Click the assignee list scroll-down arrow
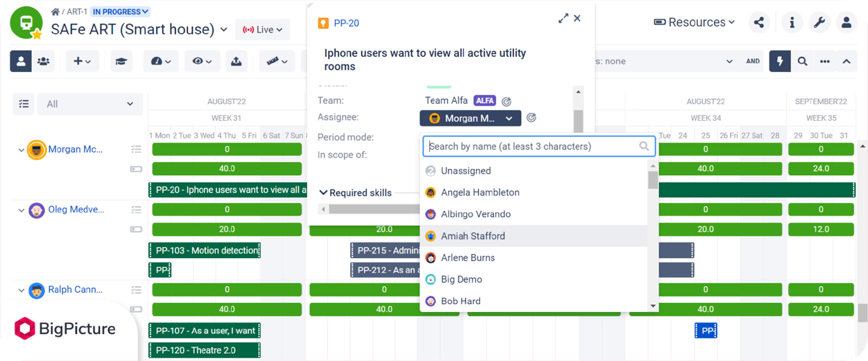 pyautogui.click(x=653, y=306)
